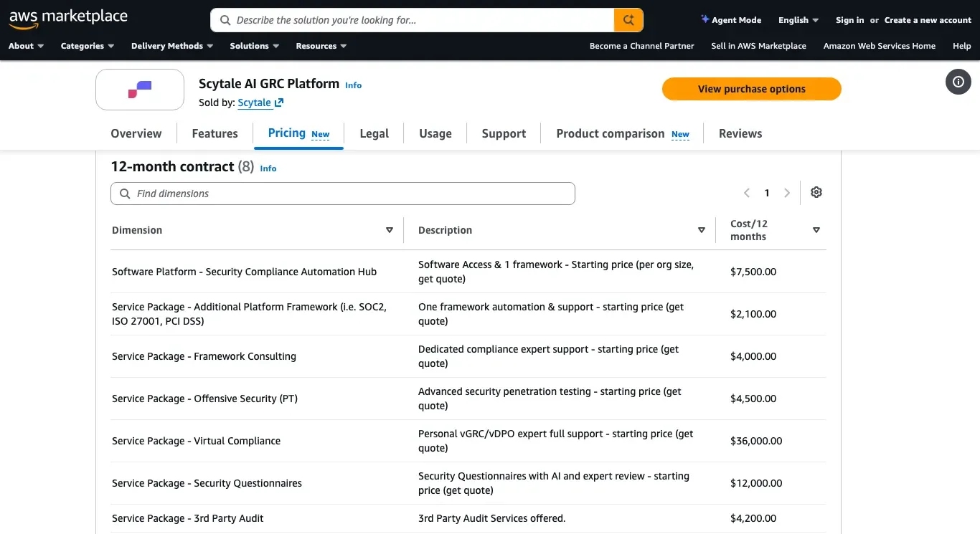The width and height of the screenshot is (980, 534).
Task: Go to next page arrow in pagination
Action: pos(787,193)
